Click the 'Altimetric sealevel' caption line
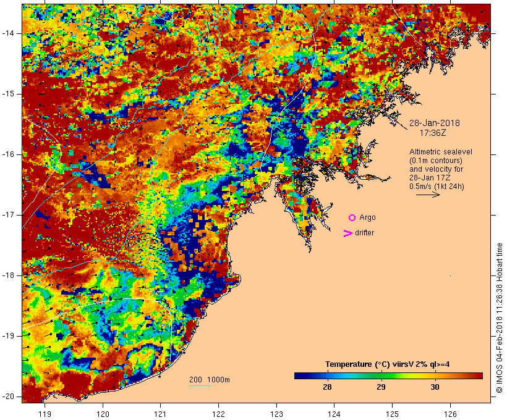This screenshot has height=420, width=507. 441,152
